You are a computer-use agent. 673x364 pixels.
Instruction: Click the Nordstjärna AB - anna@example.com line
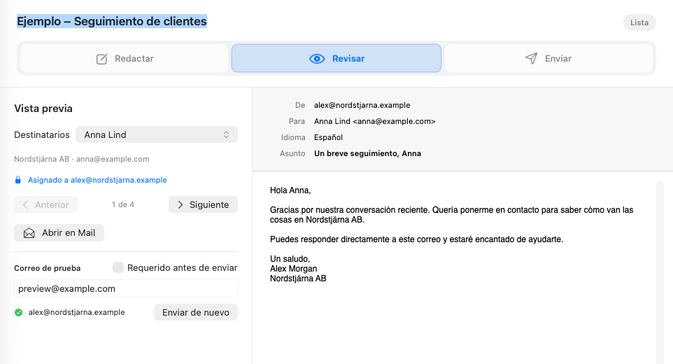click(82, 159)
